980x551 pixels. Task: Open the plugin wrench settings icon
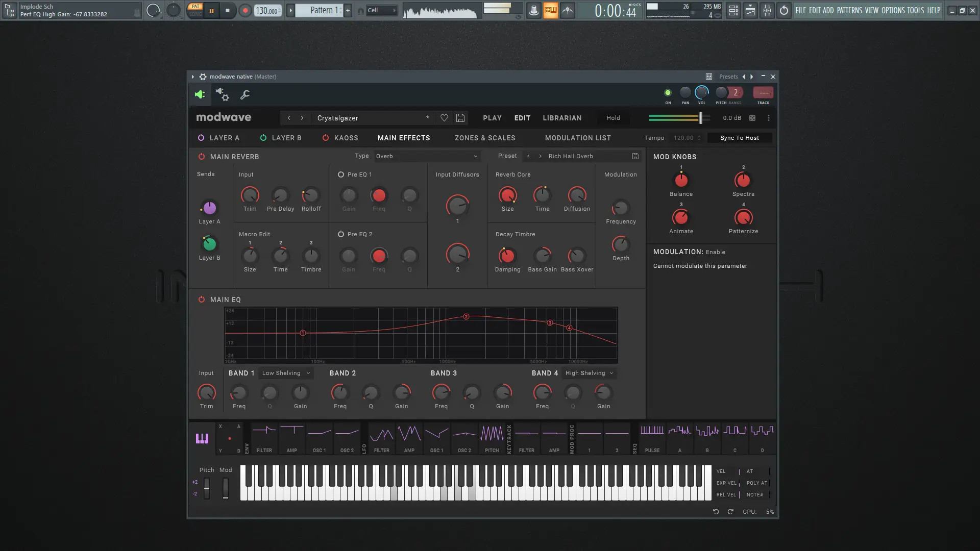coord(245,94)
